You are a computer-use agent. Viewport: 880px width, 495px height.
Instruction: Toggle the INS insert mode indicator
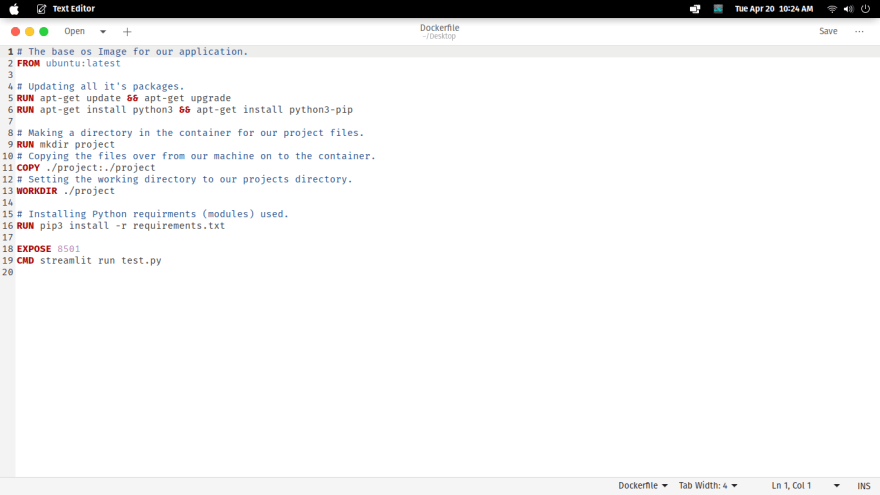click(x=864, y=485)
